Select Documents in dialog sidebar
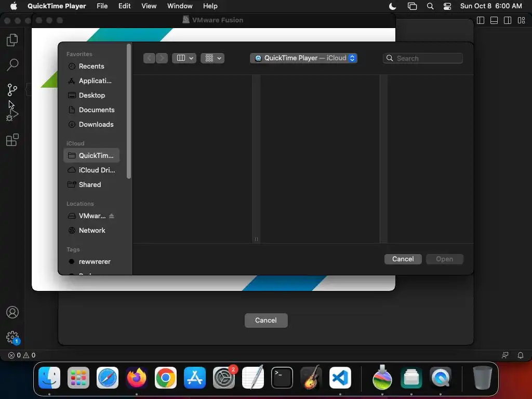Image resolution: width=532 pixels, height=399 pixels. click(x=91, y=110)
